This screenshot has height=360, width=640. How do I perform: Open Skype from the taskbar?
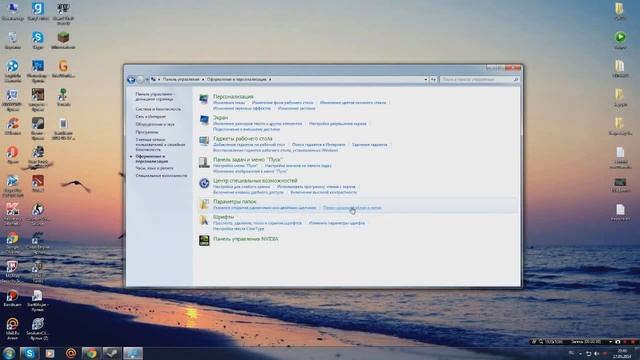[29, 353]
